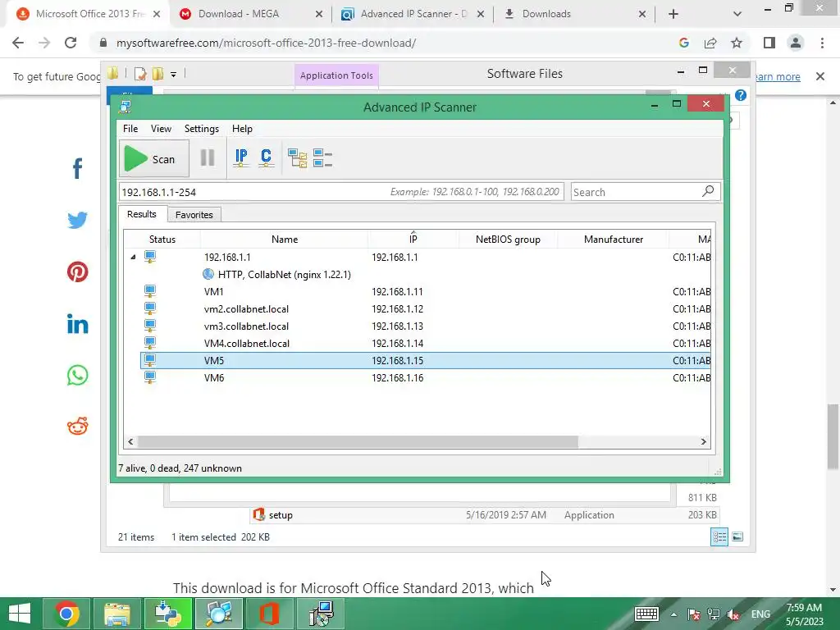Click the Collapse all list toolbar icon
840x630 pixels.
click(x=322, y=158)
